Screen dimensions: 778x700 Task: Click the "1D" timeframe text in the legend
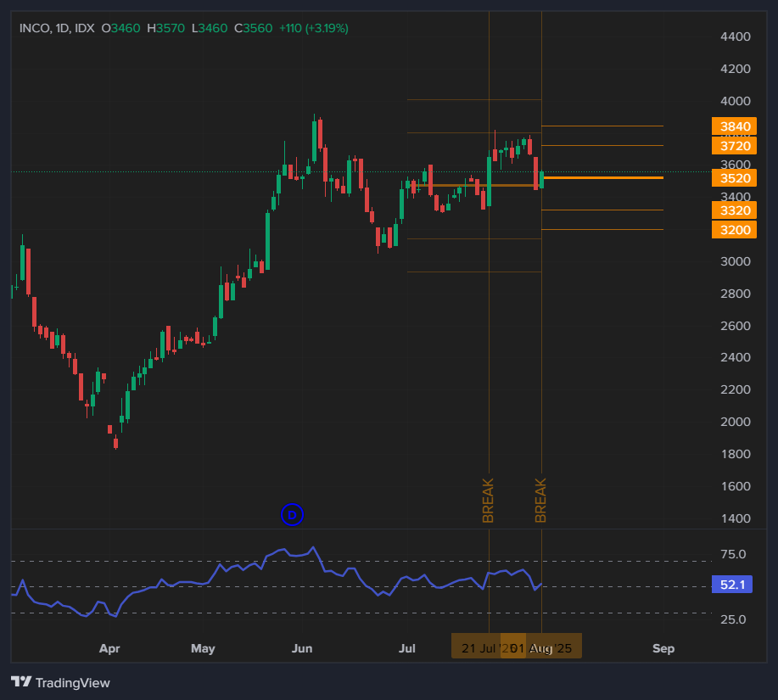(64, 27)
